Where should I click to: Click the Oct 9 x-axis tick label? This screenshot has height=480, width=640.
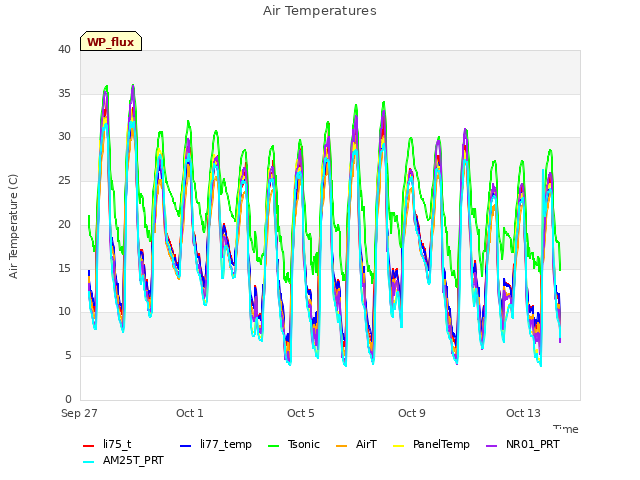click(x=412, y=413)
